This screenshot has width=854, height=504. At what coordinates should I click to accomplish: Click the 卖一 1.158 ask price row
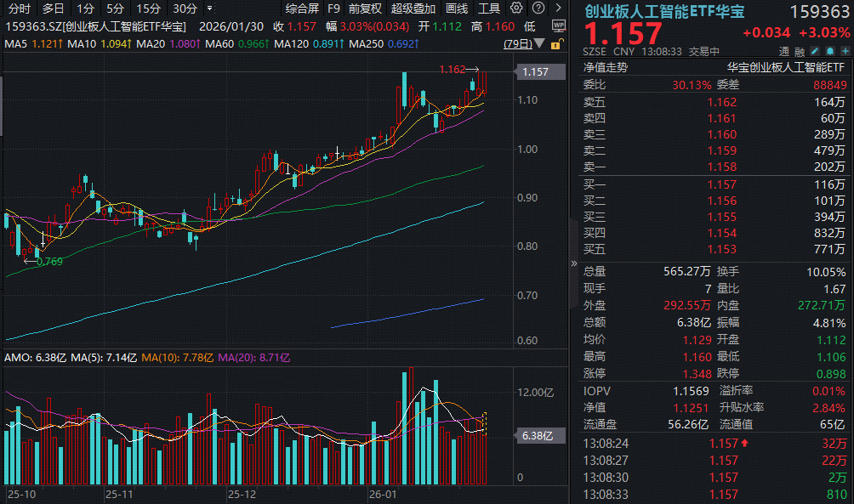pyautogui.click(x=723, y=168)
